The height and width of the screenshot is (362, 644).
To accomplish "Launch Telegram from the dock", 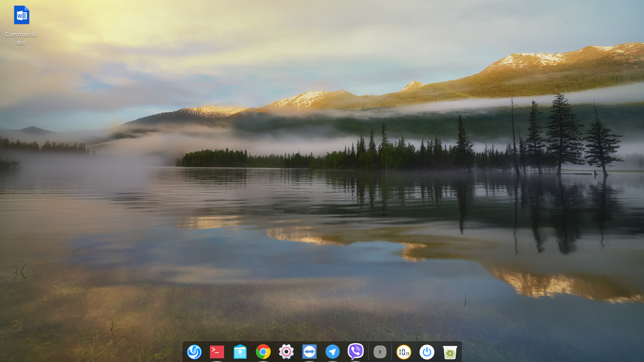I will pyautogui.click(x=333, y=352).
